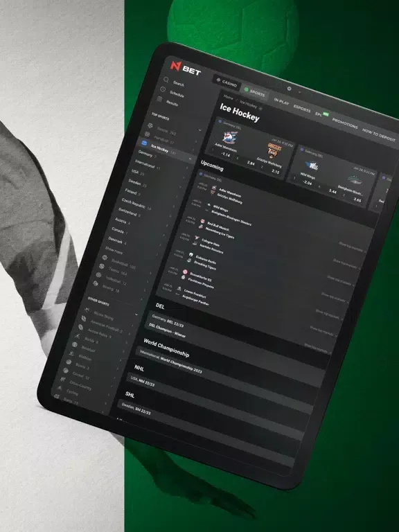The width and height of the screenshot is (399, 532).
Task: Select Denmark in the country list
Action: click(x=116, y=240)
